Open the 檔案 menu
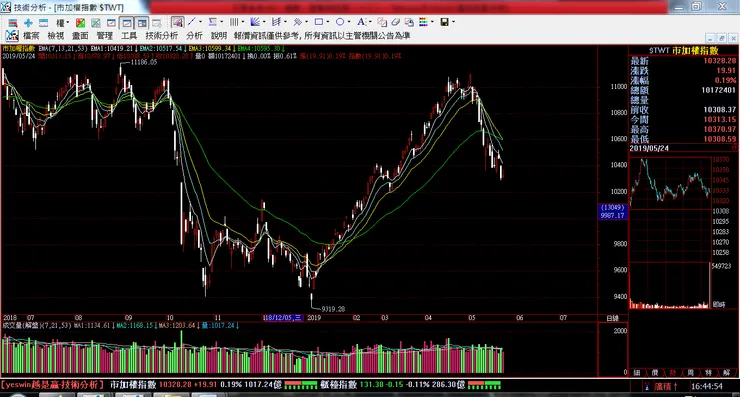Viewport: 740px width, 397px height. 31,35
